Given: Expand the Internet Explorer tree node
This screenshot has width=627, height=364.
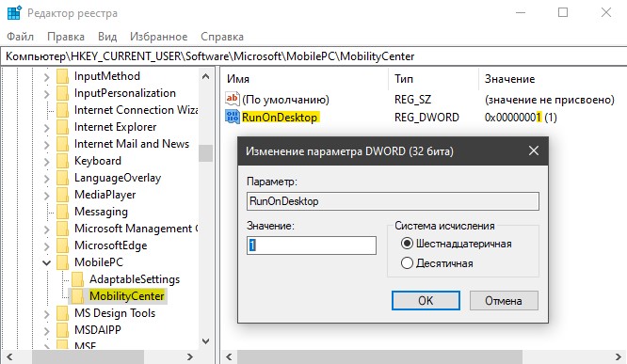Looking at the screenshot, I should point(47,128).
